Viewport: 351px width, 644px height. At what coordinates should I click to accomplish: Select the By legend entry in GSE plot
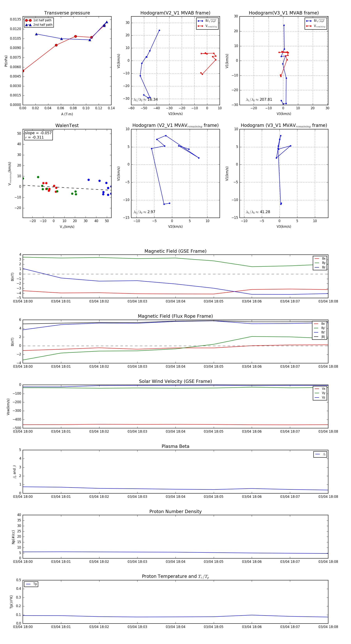(x=320, y=263)
